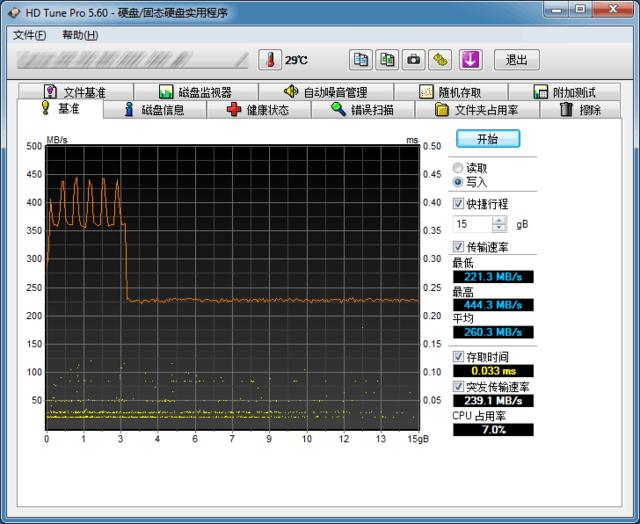Select the 读取 radio button
640x524 pixels.
coord(459,168)
